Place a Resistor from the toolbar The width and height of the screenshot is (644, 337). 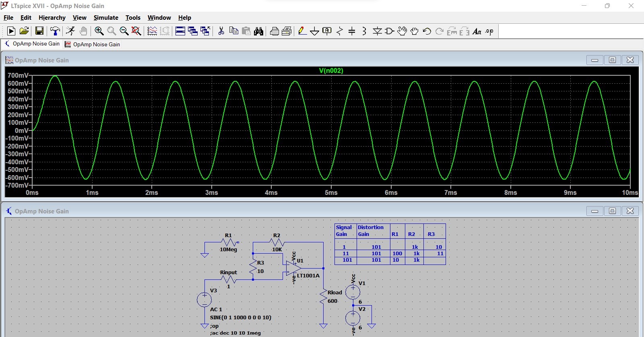click(340, 31)
